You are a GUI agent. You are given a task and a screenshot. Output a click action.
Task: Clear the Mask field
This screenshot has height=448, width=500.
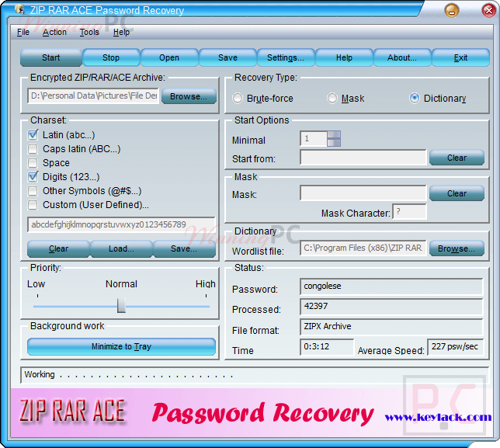pyautogui.click(x=457, y=193)
